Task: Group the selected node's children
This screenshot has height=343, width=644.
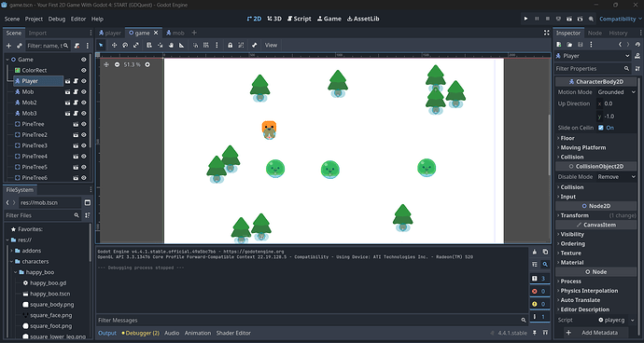Action: (241, 45)
